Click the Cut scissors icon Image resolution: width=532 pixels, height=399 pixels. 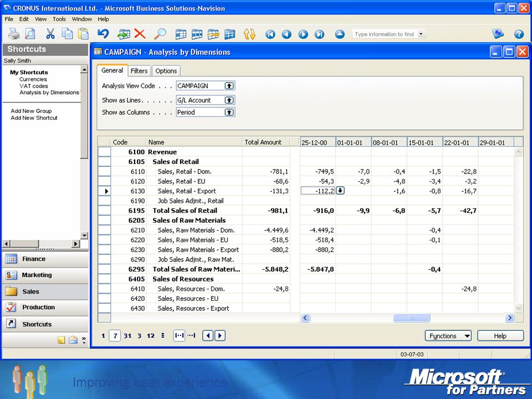click(50, 34)
